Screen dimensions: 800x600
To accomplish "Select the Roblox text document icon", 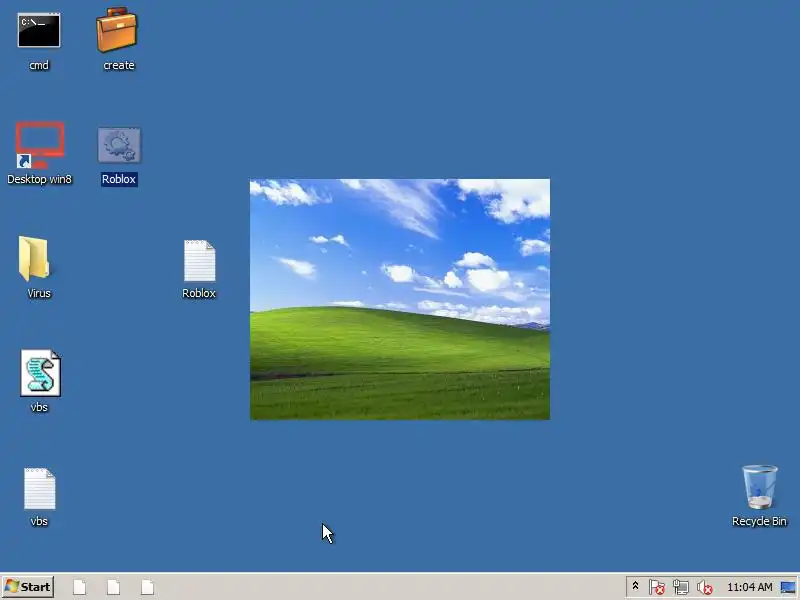I will (x=199, y=261).
